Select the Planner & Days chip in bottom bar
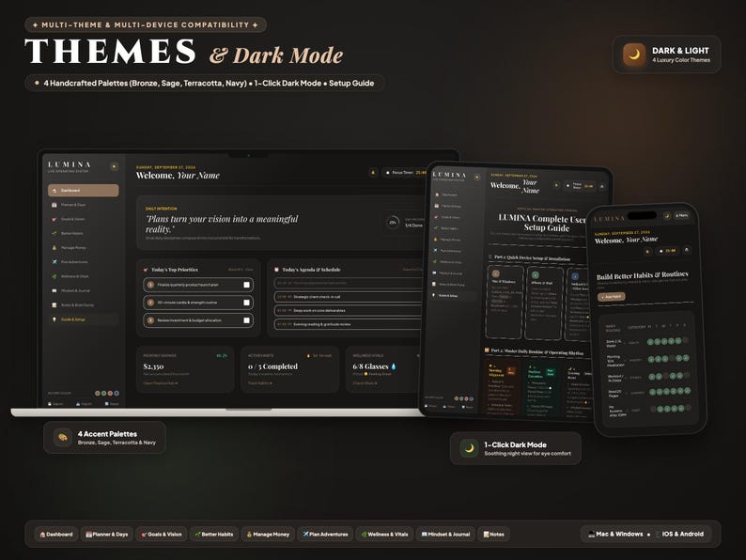Viewport: 746px width, 560px height. click(x=107, y=535)
